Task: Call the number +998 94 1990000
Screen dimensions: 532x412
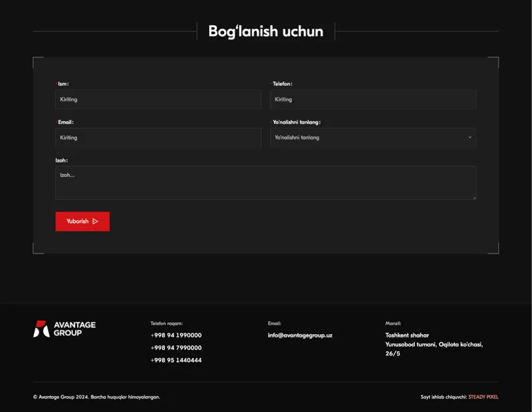Action: coord(176,335)
